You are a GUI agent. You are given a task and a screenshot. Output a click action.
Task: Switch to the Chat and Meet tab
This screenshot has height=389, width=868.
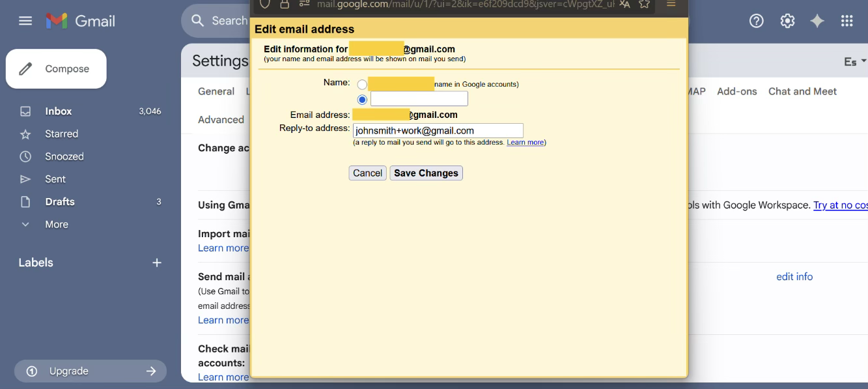[x=802, y=91]
